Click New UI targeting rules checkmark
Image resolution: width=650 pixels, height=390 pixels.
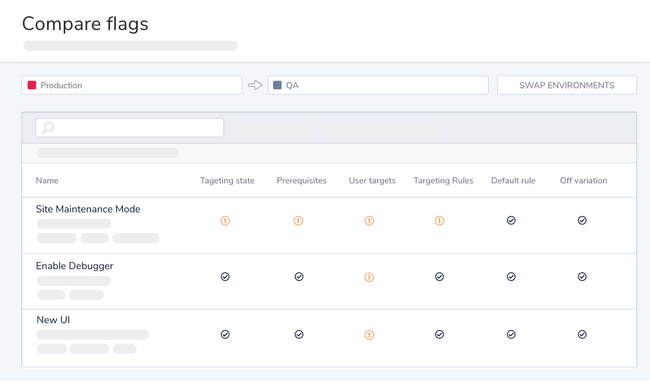point(439,334)
